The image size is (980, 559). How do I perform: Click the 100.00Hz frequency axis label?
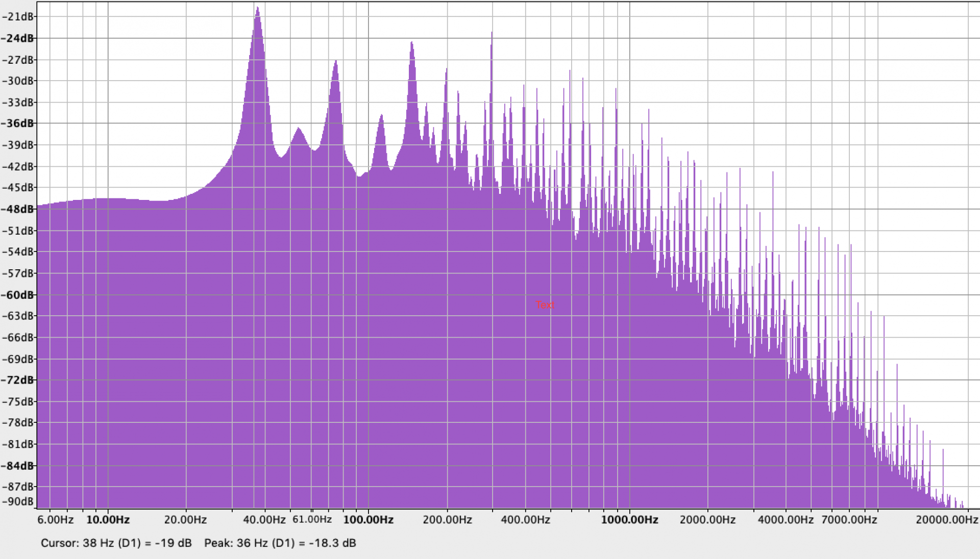[x=368, y=520]
